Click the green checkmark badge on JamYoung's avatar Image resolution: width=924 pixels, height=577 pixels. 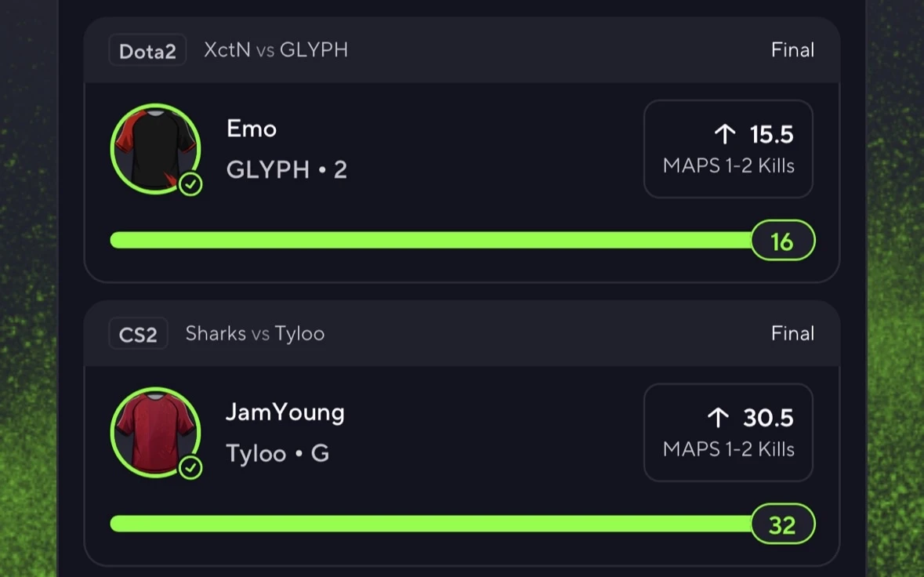190,468
